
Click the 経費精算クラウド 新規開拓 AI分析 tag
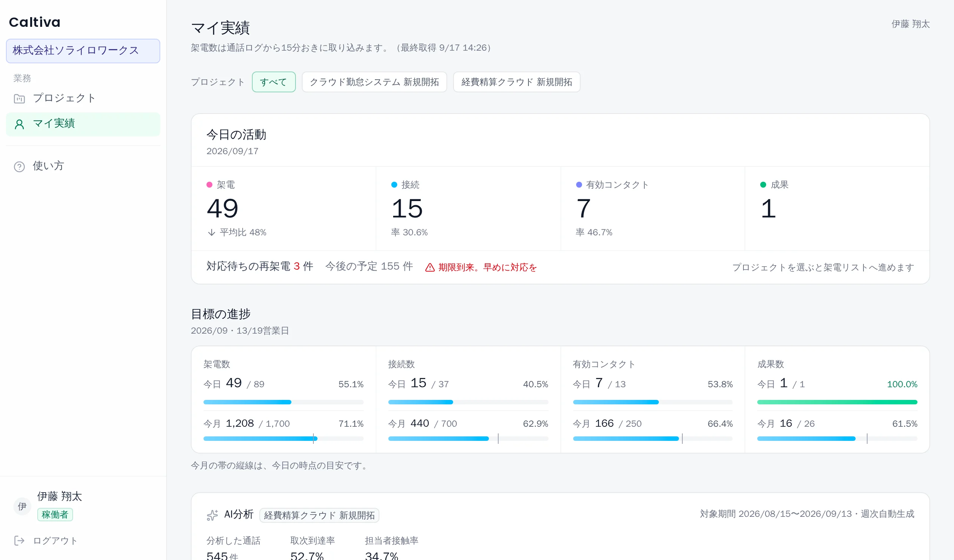coord(319,515)
